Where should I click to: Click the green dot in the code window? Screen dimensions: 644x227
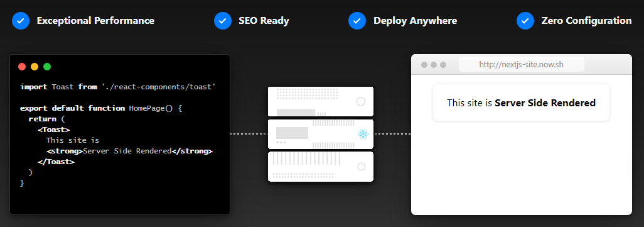tap(47, 67)
